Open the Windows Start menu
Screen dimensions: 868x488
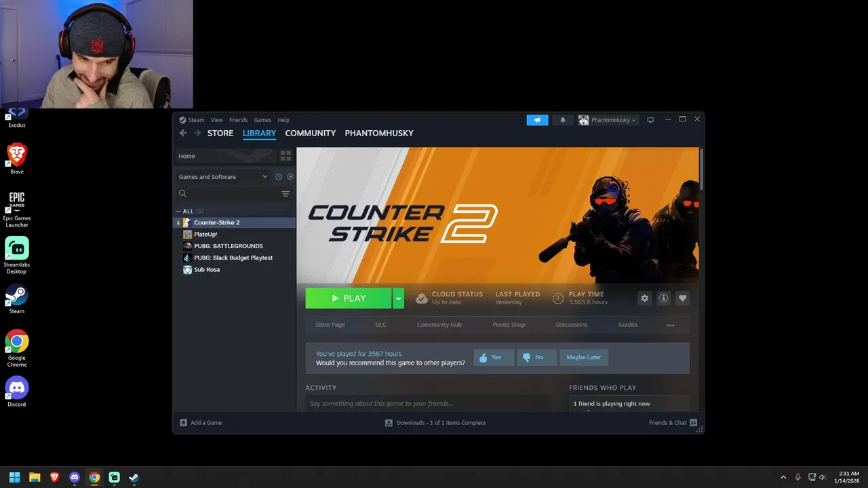[x=14, y=477]
